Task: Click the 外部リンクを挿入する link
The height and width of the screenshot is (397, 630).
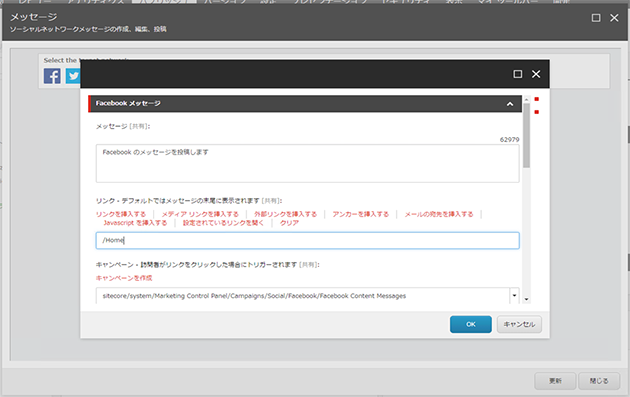Action: [x=285, y=214]
